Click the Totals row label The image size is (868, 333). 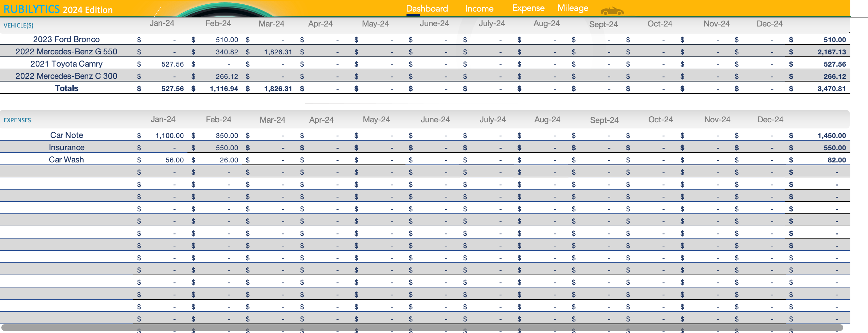click(x=67, y=88)
